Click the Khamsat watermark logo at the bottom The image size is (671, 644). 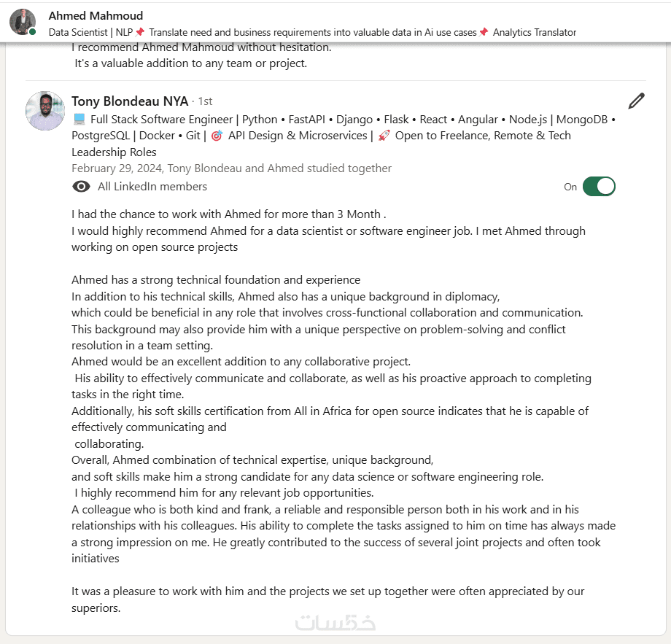[x=335, y=622]
